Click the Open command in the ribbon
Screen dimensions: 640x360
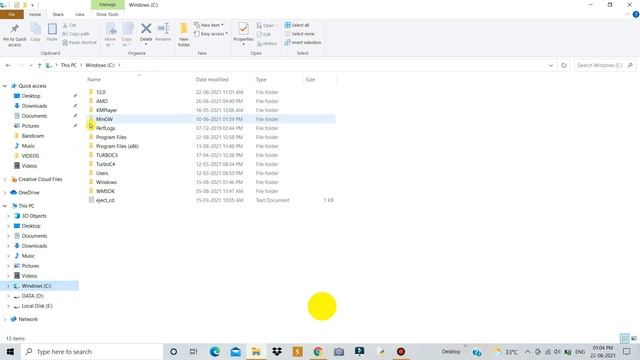266,25
